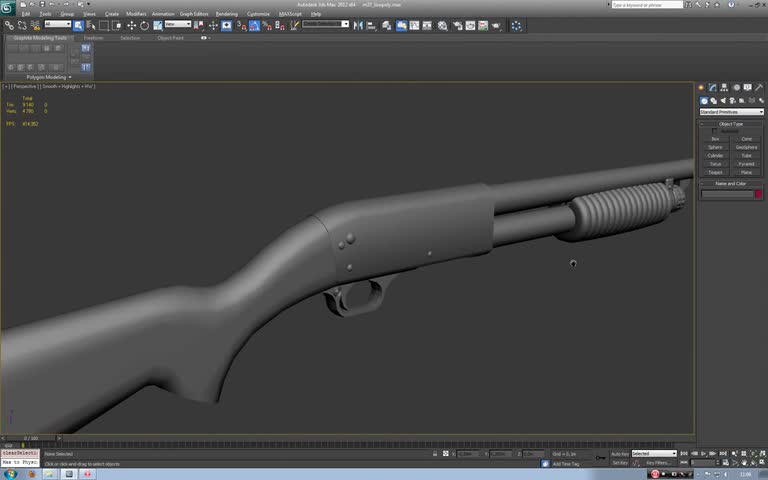Select the Select and Rotate tool

144,25
